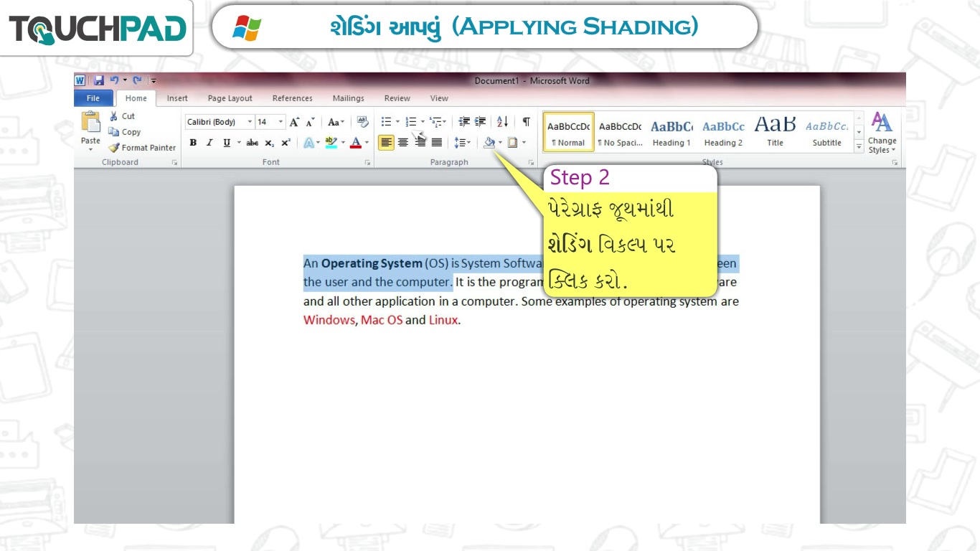Select Justify alignment
The image size is (980, 551).
(x=436, y=143)
